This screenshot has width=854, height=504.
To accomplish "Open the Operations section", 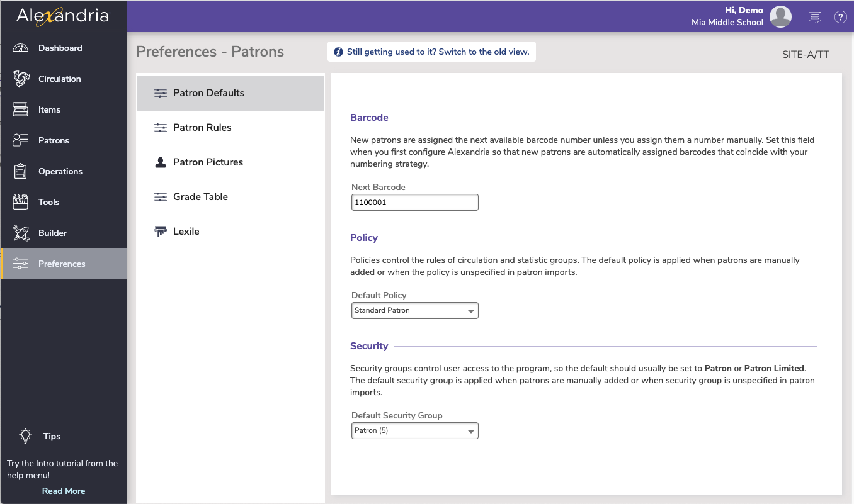I will (x=61, y=171).
